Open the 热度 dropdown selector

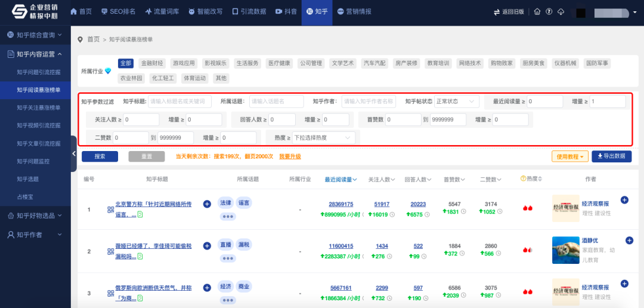point(323,138)
